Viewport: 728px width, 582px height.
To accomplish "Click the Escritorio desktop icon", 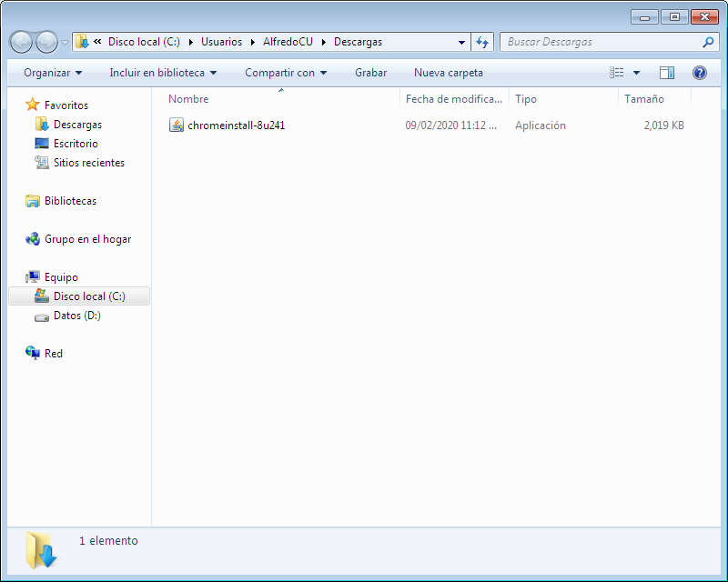I will tap(42, 143).
